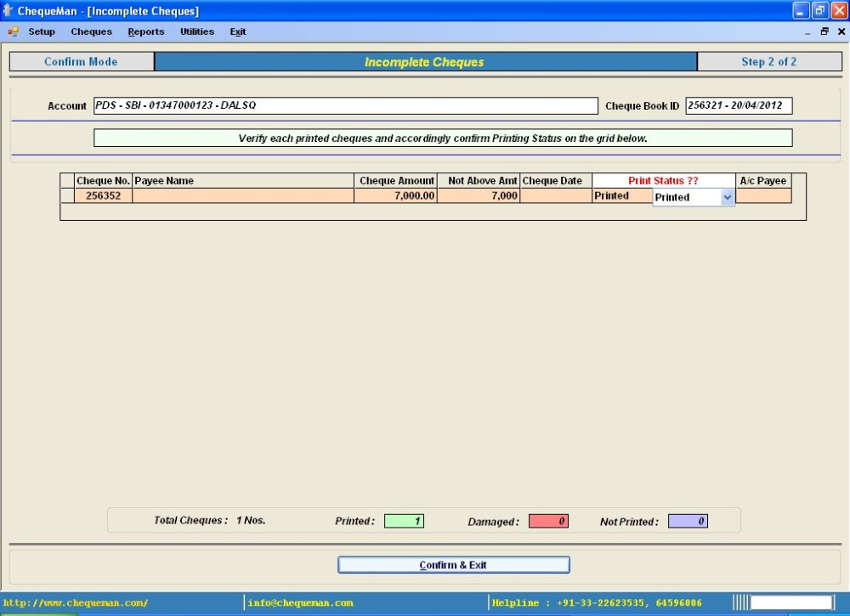850x616 pixels.
Task: Click the child window icon beside Setup menu
Action: (x=12, y=31)
